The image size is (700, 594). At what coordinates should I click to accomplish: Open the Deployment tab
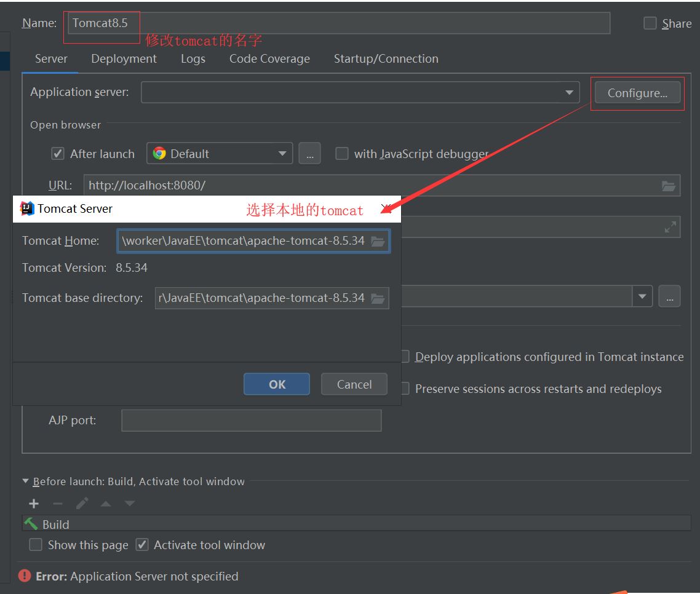124,59
